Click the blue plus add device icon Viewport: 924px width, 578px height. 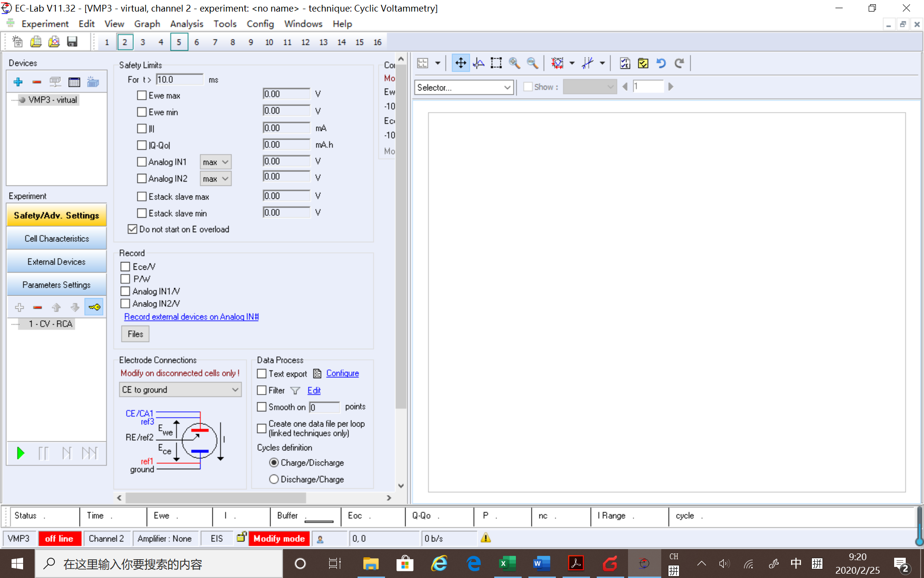pos(18,82)
